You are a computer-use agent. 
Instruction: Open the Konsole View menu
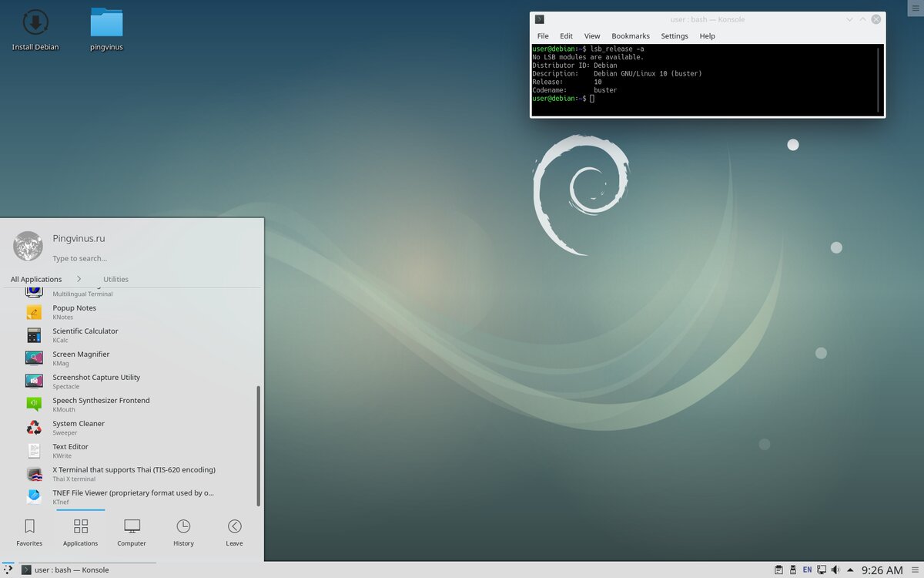tap(592, 35)
